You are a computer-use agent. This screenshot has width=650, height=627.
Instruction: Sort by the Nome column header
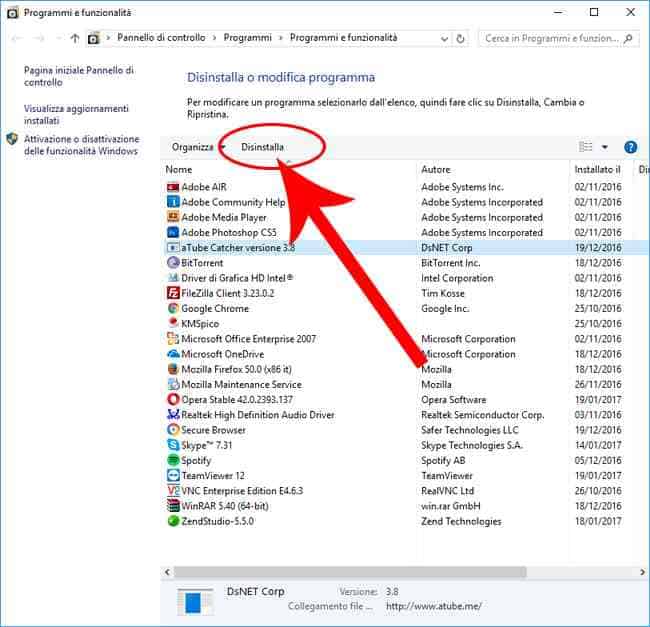tap(179, 169)
